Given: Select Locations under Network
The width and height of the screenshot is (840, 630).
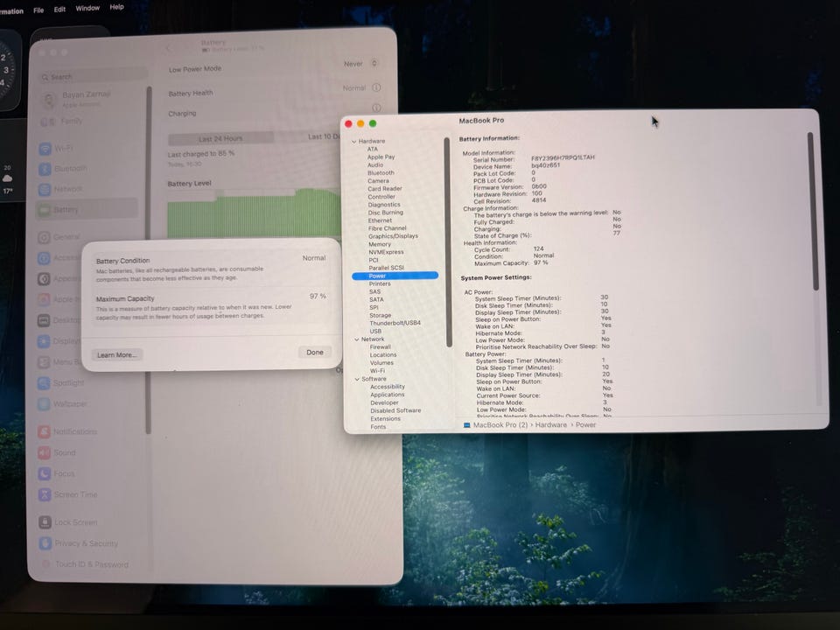Looking at the screenshot, I should click(383, 354).
